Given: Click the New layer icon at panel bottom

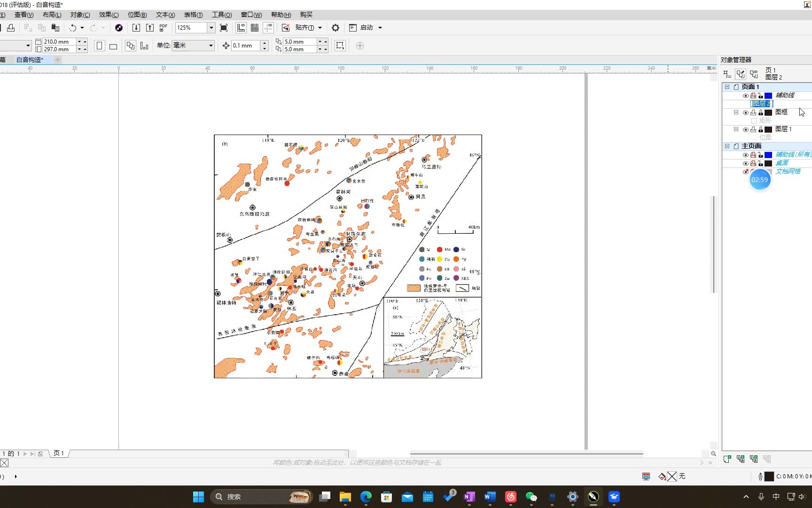Looking at the screenshot, I should coord(727,459).
